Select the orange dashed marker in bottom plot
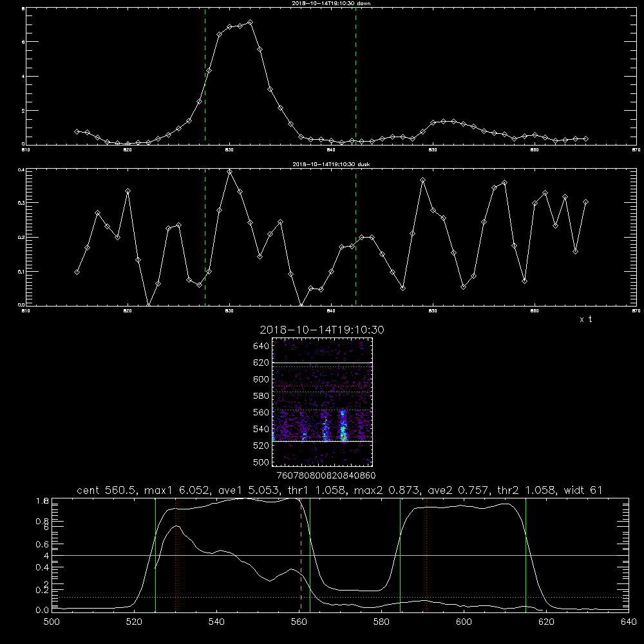 coord(301,554)
